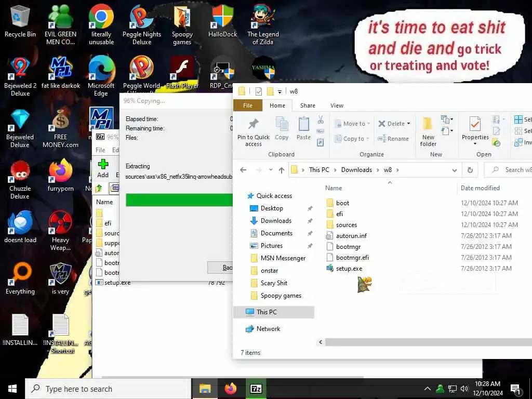The width and height of the screenshot is (532, 399).
Task: Expand the address bar history dropdown
Action: [x=454, y=170]
